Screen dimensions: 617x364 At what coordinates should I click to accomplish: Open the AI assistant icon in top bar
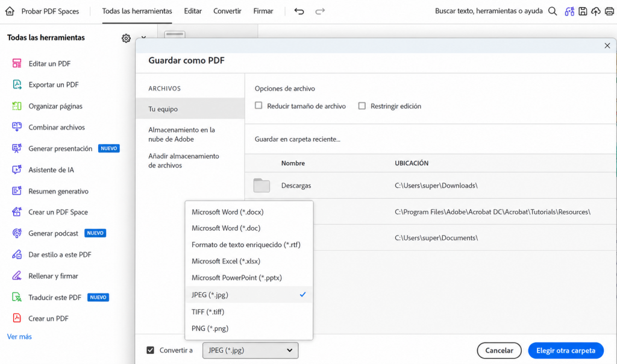coord(569,11)
